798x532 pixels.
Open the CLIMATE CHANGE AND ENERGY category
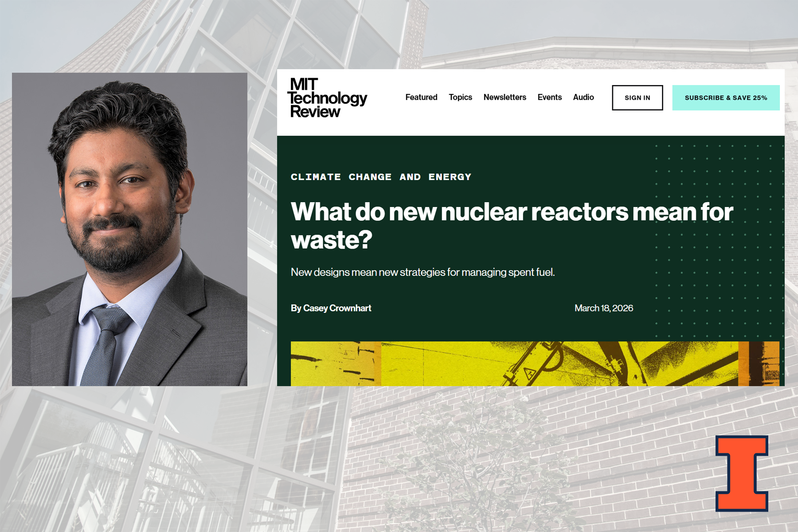381,176
